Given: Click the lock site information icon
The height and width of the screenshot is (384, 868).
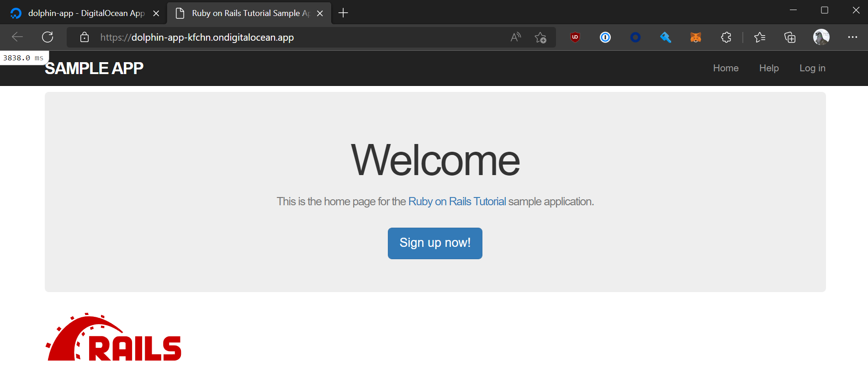Looking at the screenshot, I should (85, 37).
